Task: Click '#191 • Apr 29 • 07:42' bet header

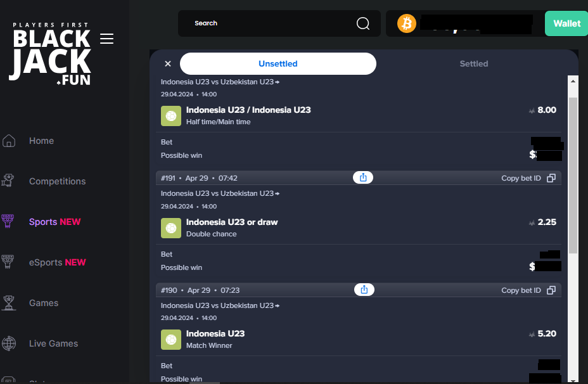Action: (x=199, y=178)
